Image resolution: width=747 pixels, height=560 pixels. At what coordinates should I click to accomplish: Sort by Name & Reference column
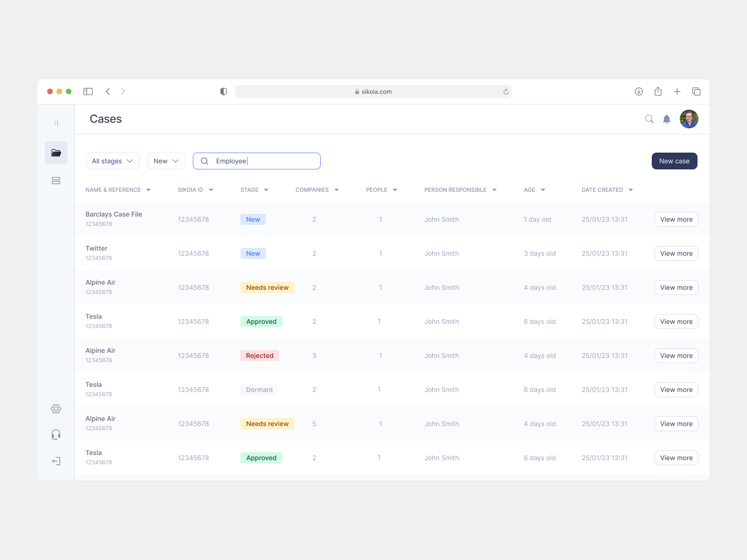coord(118,190)
